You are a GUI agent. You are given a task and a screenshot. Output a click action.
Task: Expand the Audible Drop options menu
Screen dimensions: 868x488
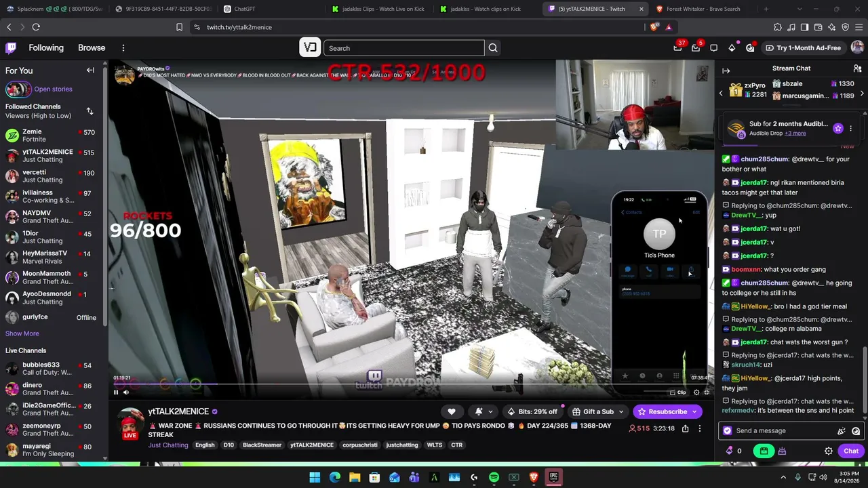pyautogui.click(x=851, y=128)
